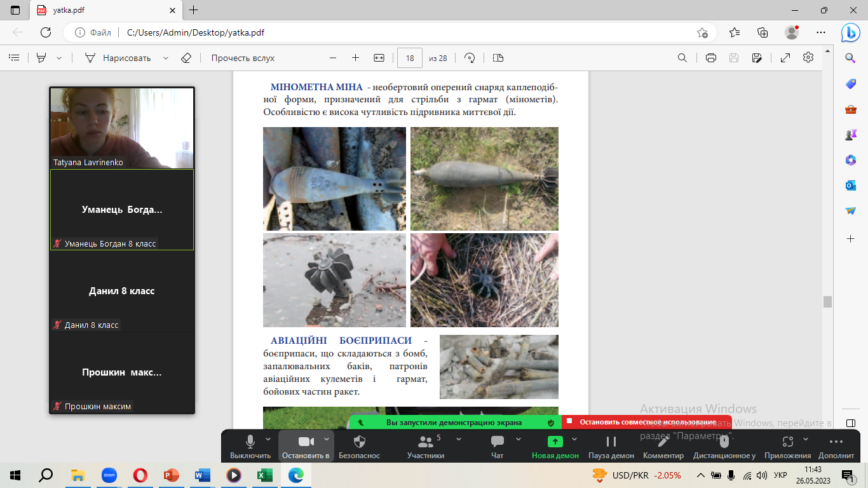The height and width of the screenshot is (488, 868).
Task: Open the Edge sidebar search tool
Action: coord(851,58)
